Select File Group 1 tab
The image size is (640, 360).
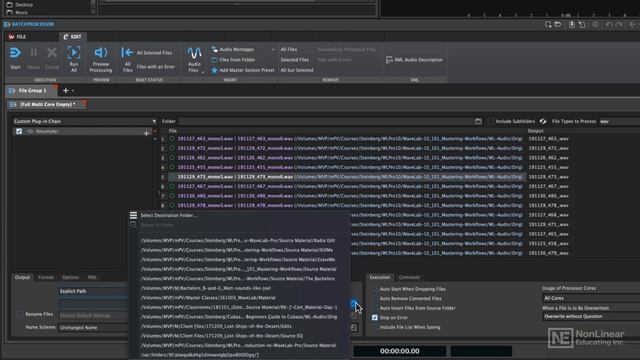click(x=31, y=91)
